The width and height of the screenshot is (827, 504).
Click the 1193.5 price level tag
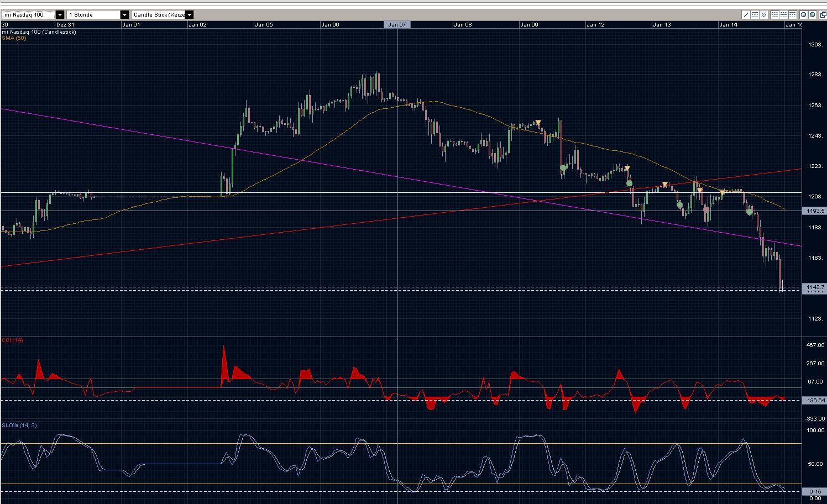click(815, 211)
